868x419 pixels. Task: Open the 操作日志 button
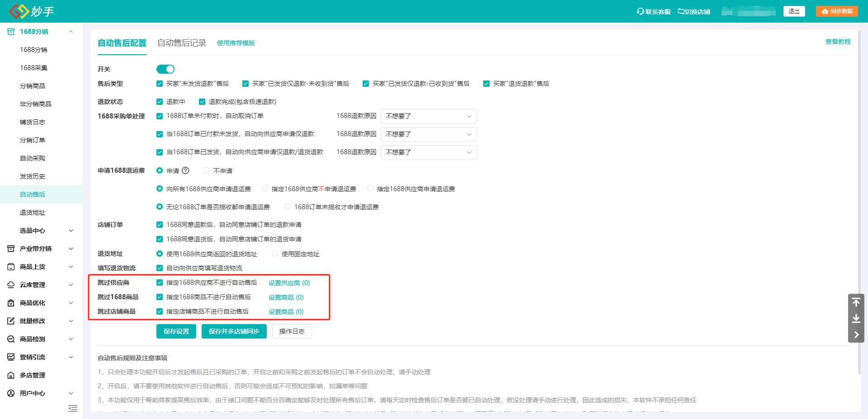point(292,331)
